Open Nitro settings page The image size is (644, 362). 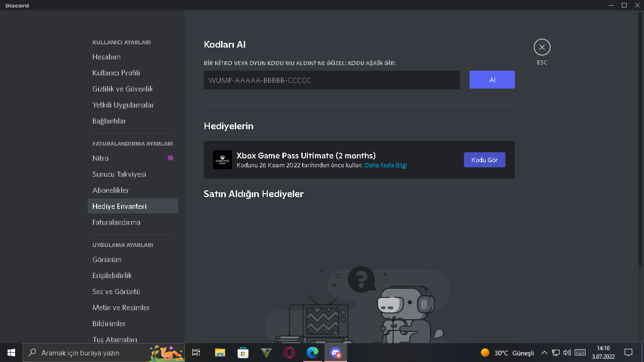pos(133,158)
